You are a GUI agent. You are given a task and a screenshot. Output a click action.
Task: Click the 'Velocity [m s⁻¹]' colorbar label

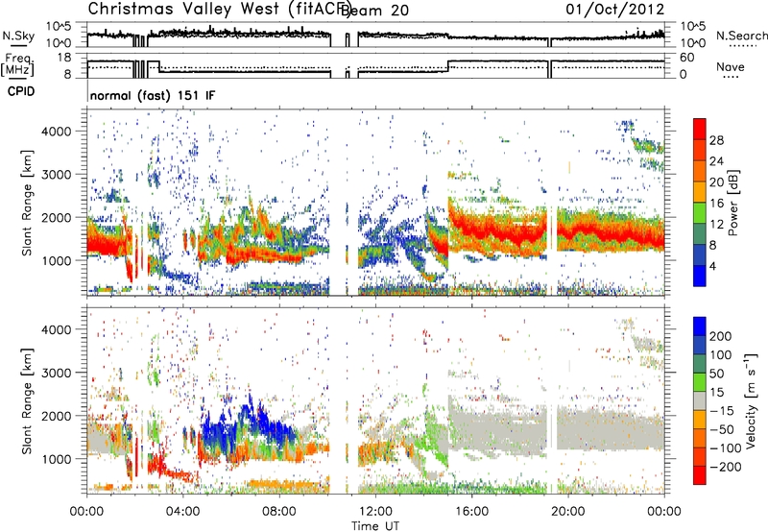pos(751,400)
